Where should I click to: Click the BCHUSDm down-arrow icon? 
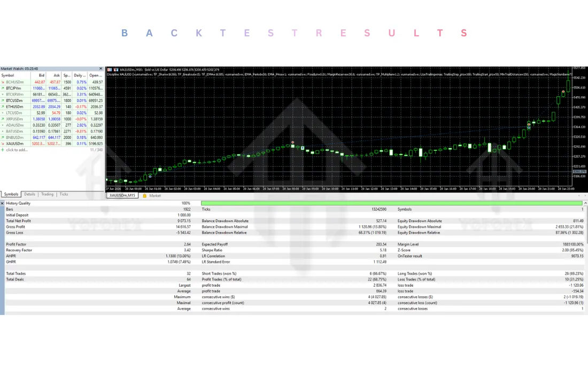point(3,82)
